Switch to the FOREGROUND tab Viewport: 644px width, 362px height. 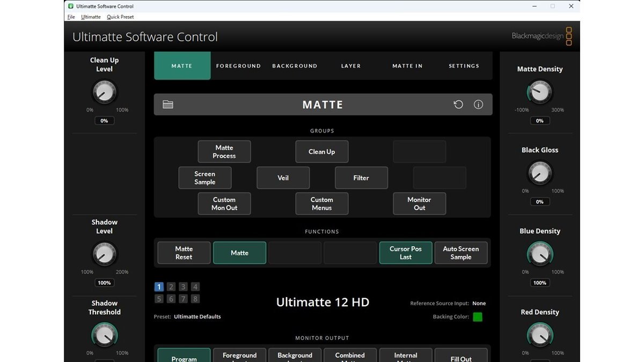click(238, 66)
